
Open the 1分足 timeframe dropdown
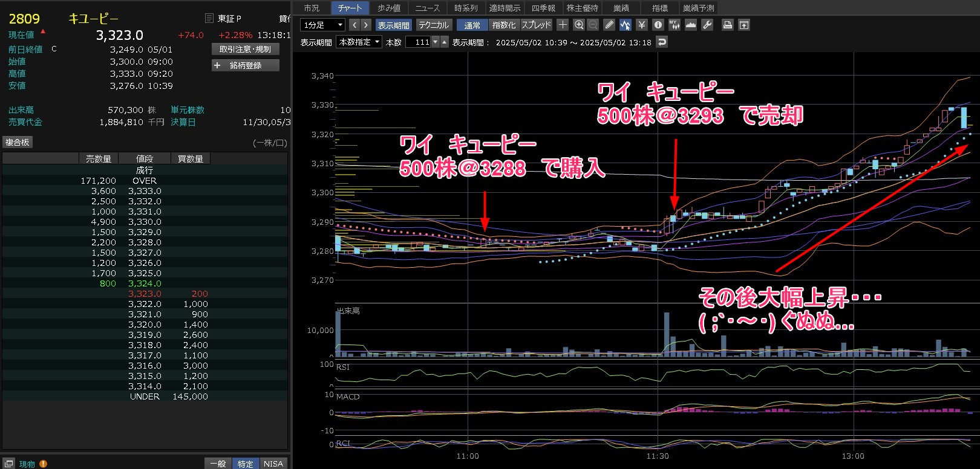322,25
